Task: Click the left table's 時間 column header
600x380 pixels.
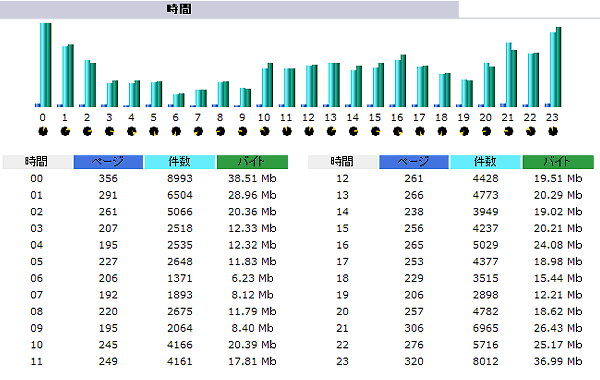Action: tap(37, 161)
